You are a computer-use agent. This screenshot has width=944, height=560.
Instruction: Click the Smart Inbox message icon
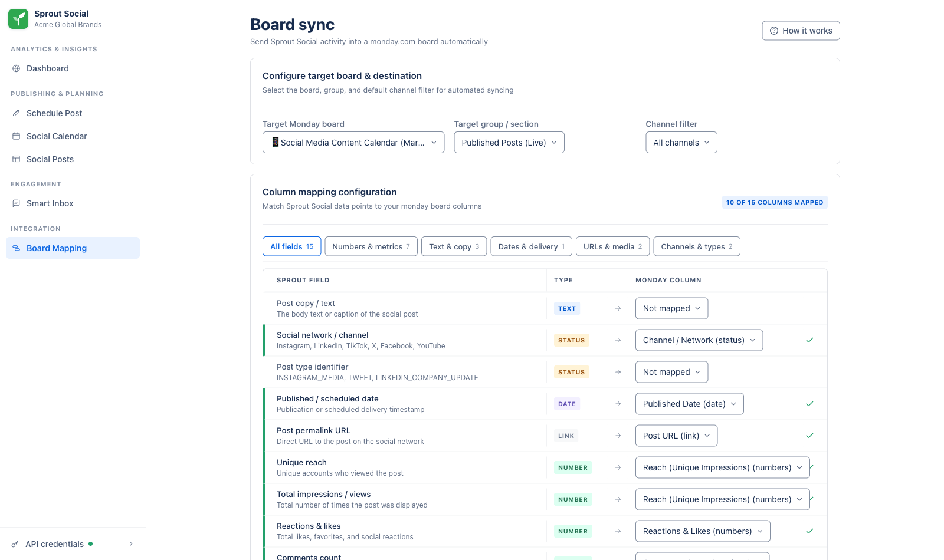click(x=17, y=203)
